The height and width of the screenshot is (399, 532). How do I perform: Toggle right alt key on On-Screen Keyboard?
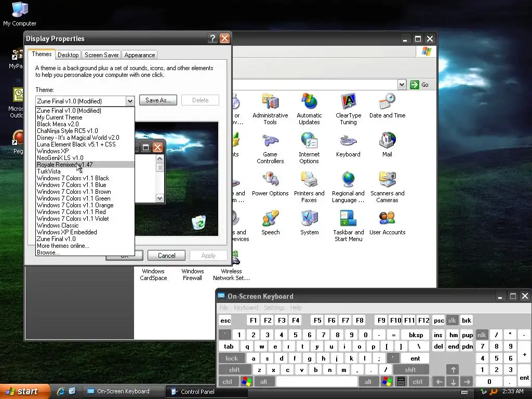[x=368, y=382]
